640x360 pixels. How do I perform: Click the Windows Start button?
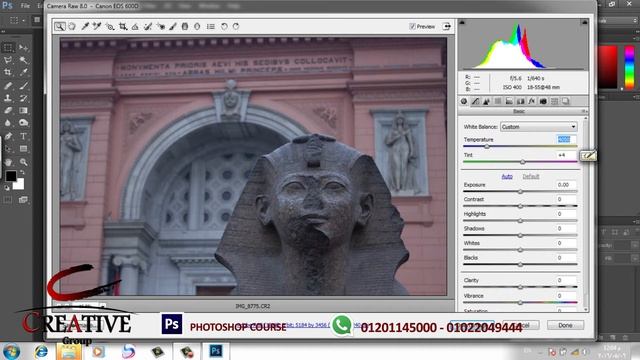[11, 351]
